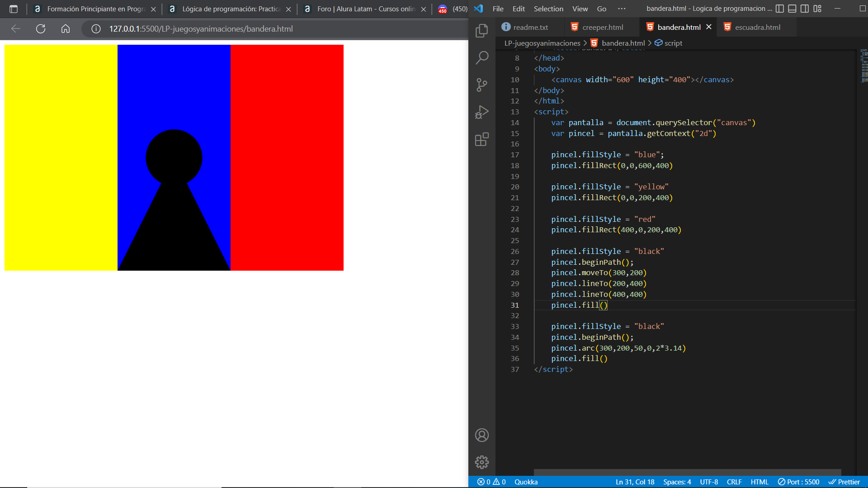Open the File menu
Viewport: 868px width, 488px height.
point(498,9)
